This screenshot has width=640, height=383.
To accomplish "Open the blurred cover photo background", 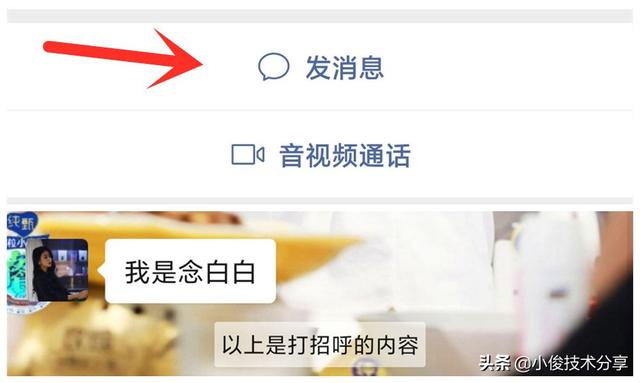I will coord(449,278).
